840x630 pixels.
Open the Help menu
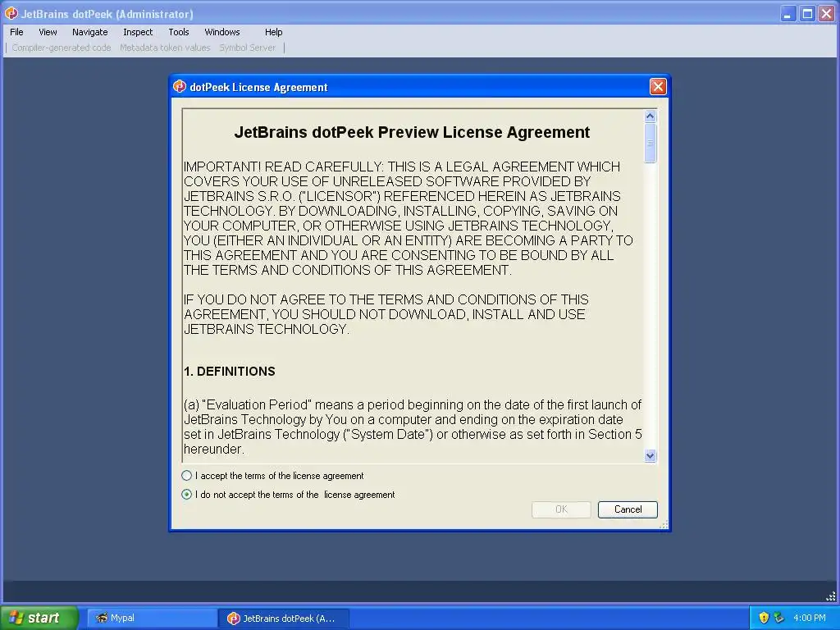[x=273, y=32]
